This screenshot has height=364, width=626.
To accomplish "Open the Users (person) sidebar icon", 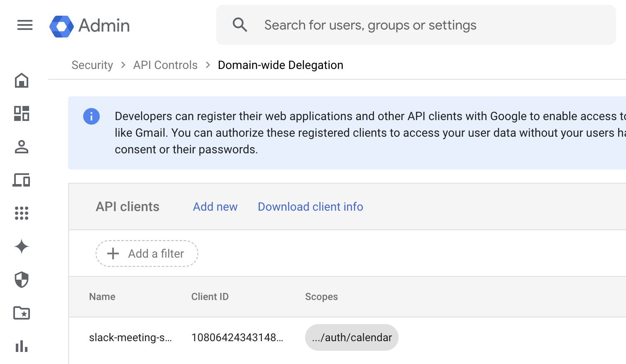I will click(x=22, y=147).
